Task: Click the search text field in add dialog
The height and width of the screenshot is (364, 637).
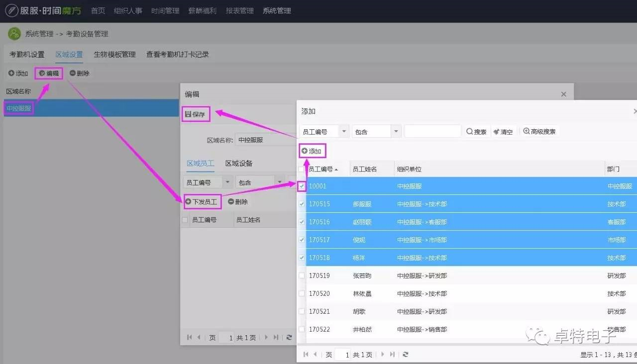Action: click(x=432, y=132)
